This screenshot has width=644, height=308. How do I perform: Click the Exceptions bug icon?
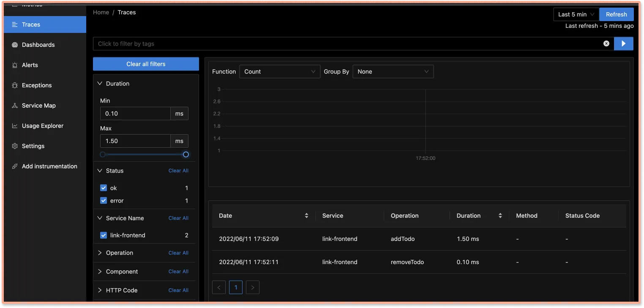coord(15,85)
